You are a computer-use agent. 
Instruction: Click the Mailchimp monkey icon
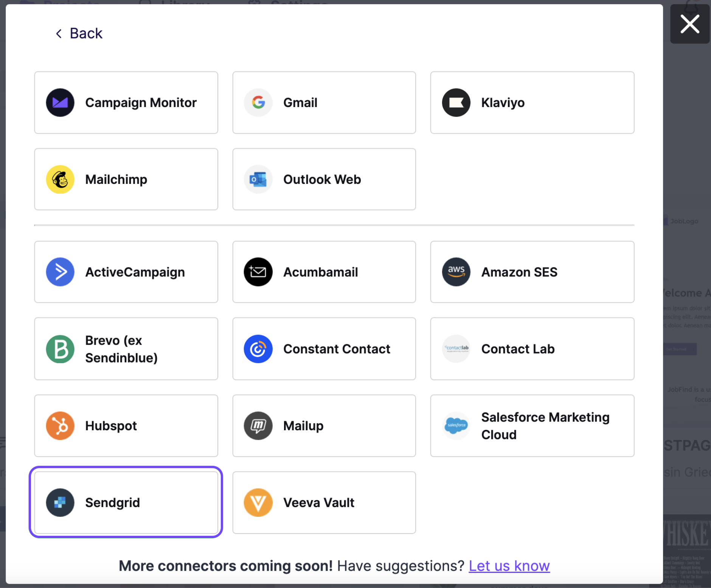pos(60,179)
